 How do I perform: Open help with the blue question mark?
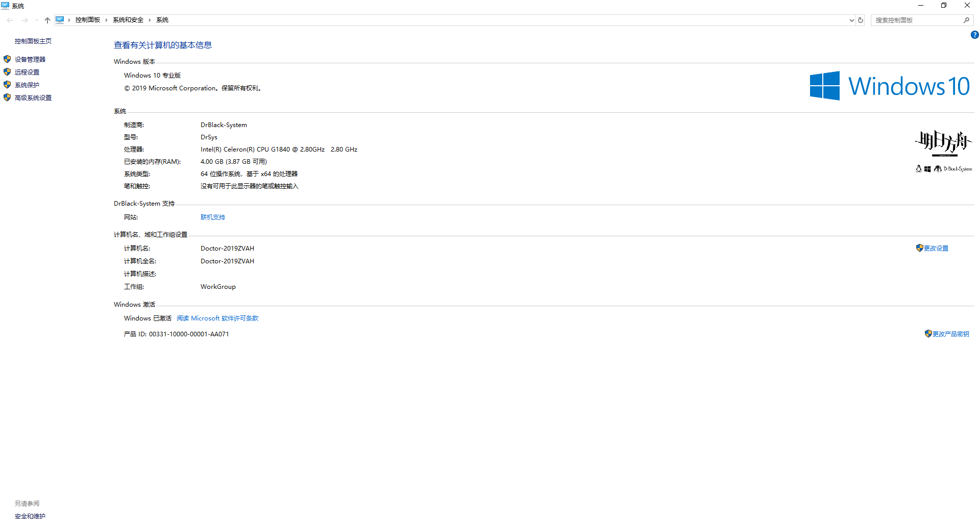(x=974, y=35)
